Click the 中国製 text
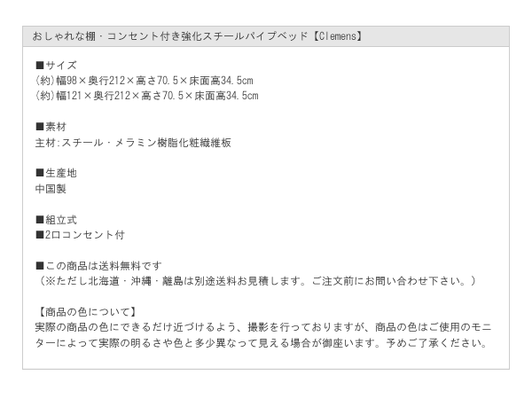 click(x=51, y=189)
